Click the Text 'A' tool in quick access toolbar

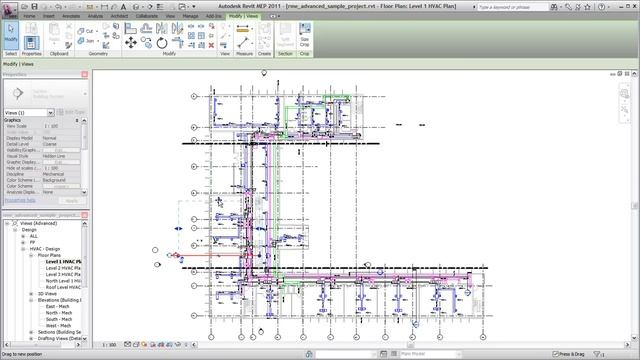pyautogui.click(x=123, y=7)
